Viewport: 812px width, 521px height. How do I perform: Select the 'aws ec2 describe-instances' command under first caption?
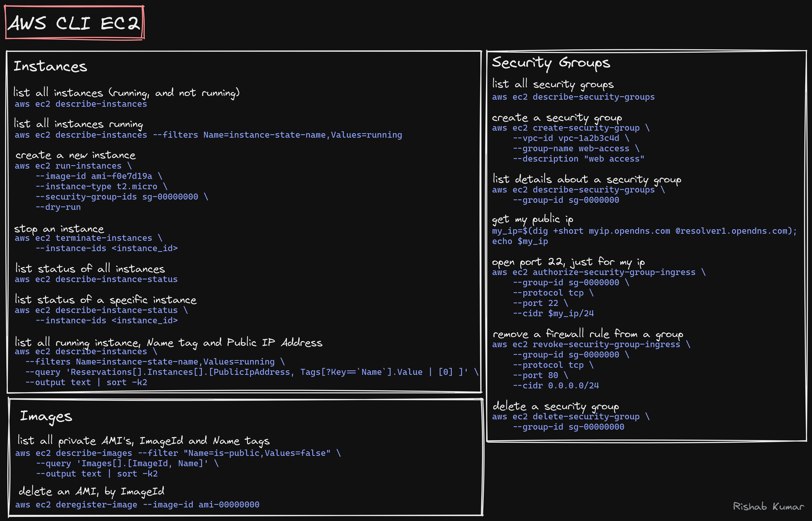point(81,104)
